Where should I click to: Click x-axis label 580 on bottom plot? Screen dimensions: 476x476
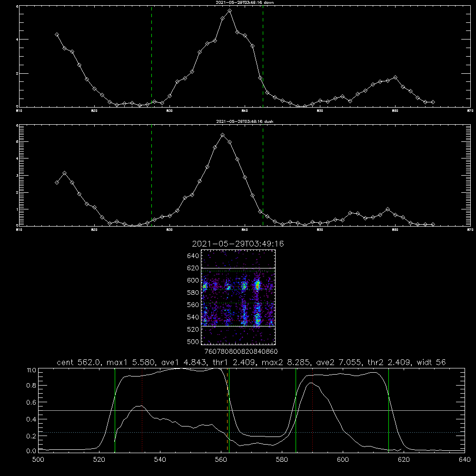pyautogui.click(x=282, y=460)
